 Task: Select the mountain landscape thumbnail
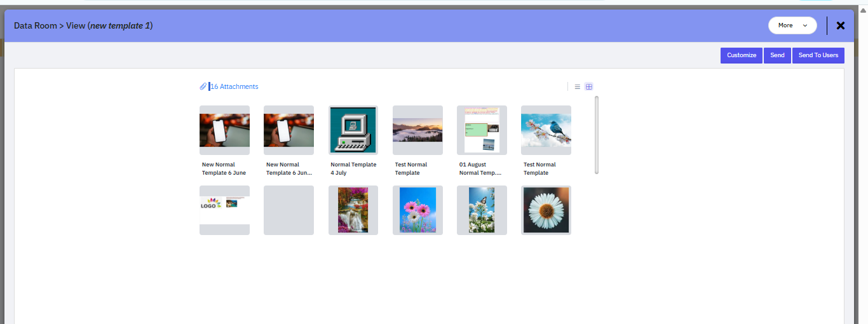[x=417, y=130]
